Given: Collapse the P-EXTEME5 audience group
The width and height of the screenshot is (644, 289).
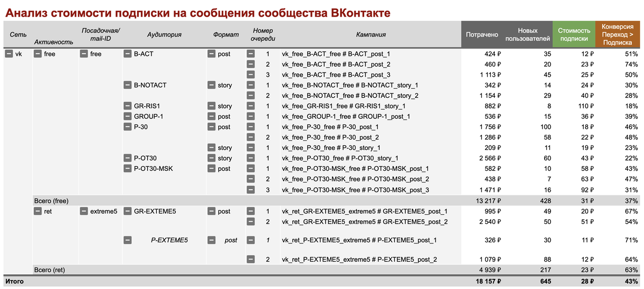Looking at the screenshot, I should click(127, 240).
